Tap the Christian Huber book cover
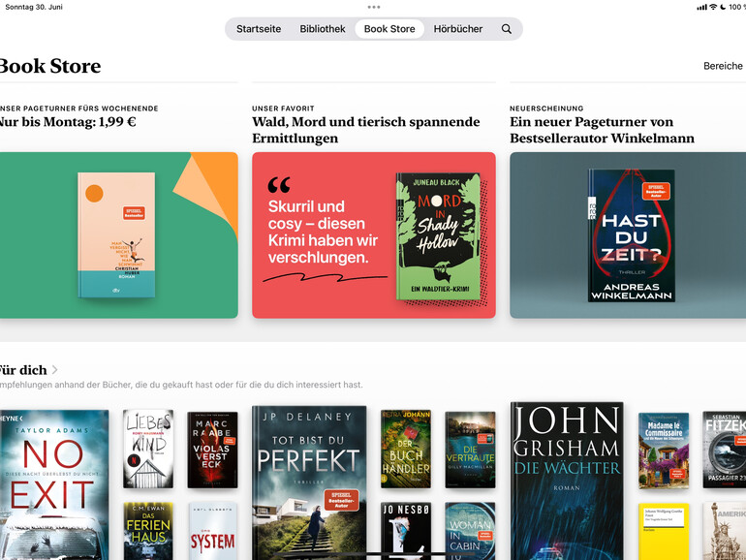746x560 pixels. (x=116, y=235)
